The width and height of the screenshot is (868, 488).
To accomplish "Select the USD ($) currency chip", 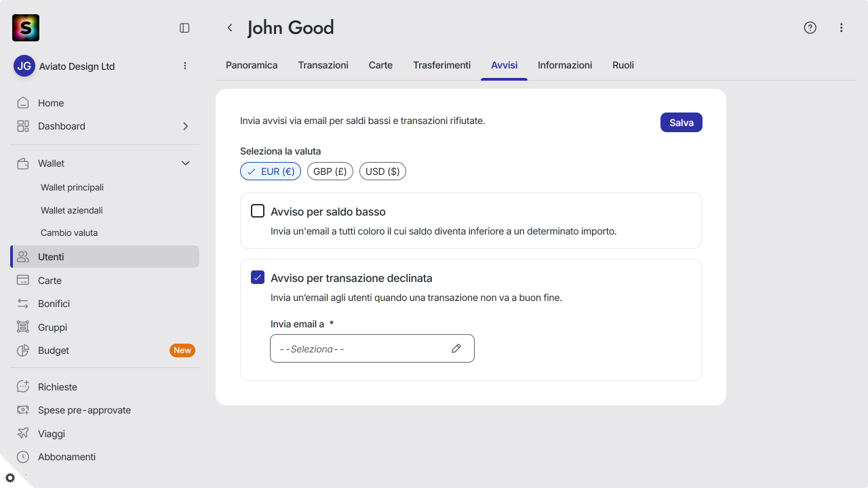I will tap(382, 171).
